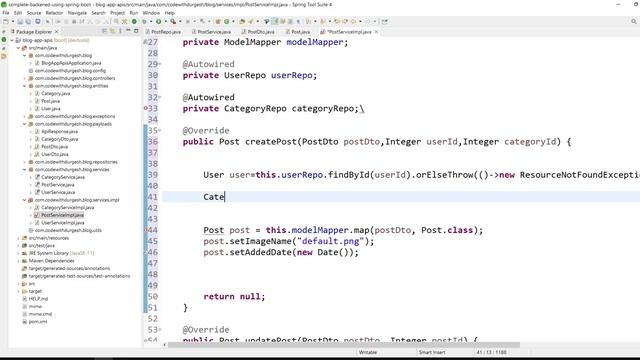The image size is (640, 360).
Task: Click the toolbar search magnifier icon
Action: click(x=633, y=21)
